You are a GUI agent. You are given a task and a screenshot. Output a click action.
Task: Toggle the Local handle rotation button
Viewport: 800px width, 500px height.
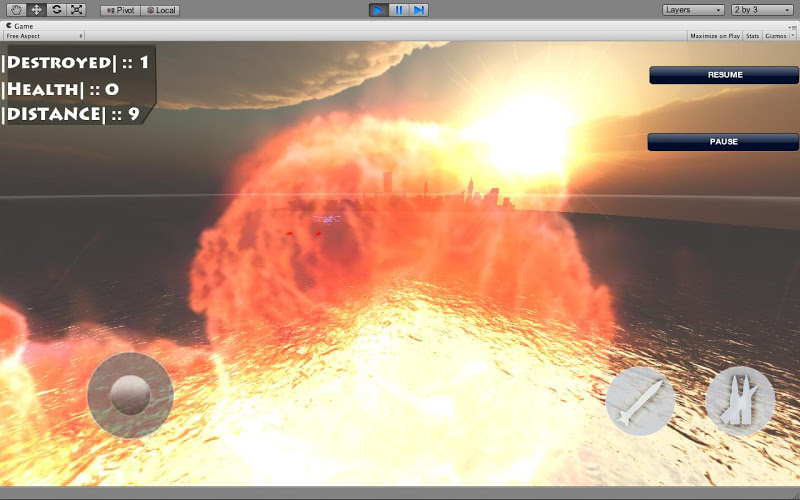click(160, 10)
